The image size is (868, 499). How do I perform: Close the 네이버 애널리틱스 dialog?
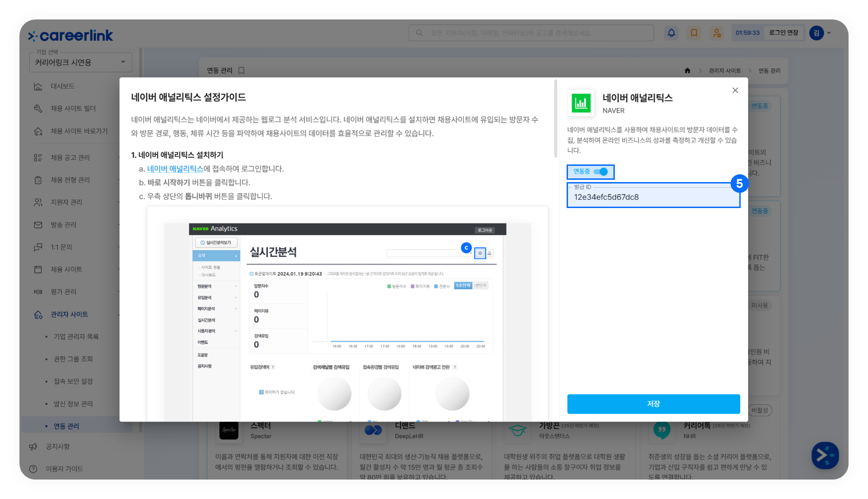[x=735, y=90]
